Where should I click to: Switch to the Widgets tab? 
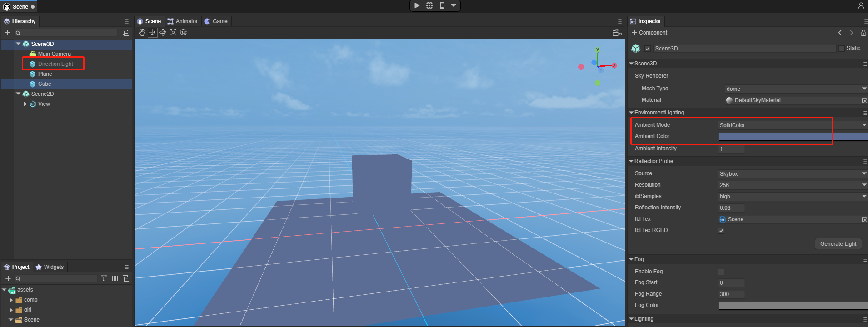coord(50,267)
